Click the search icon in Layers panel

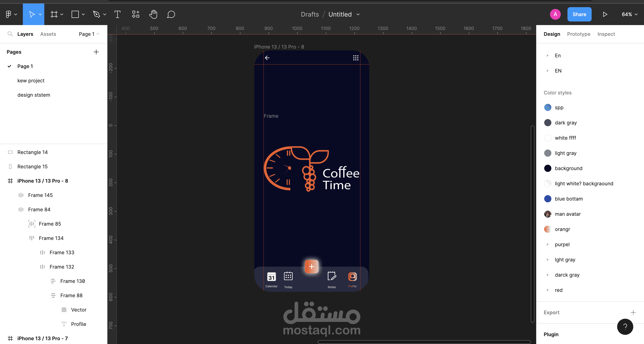click(x=10, y=34)
